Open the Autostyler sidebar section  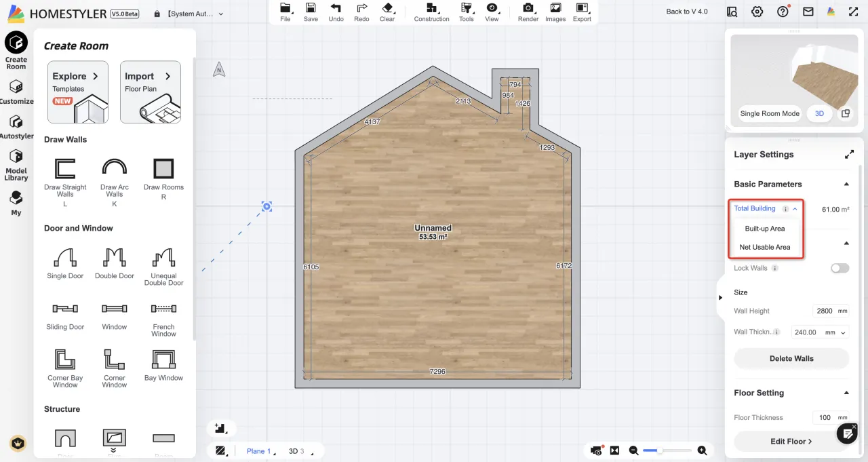click(16, 127)
